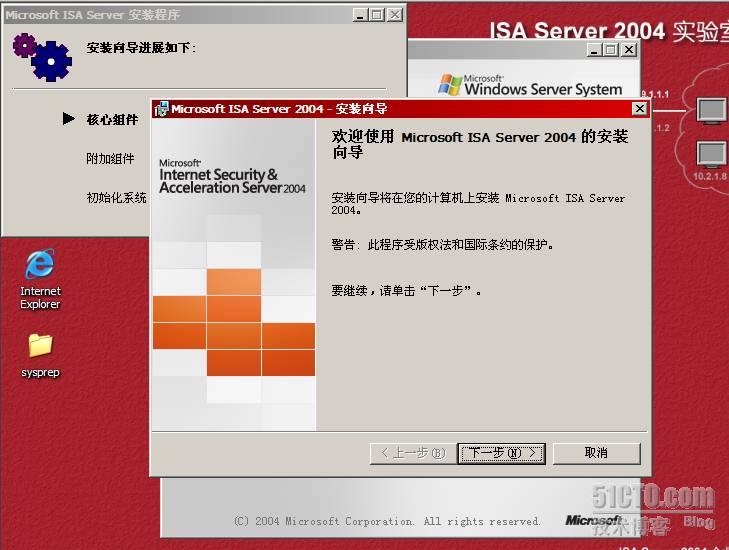729x550 pixels.
Task: Close the Microsoft ISA Server 安装程序 window
Action: [395, 15]
